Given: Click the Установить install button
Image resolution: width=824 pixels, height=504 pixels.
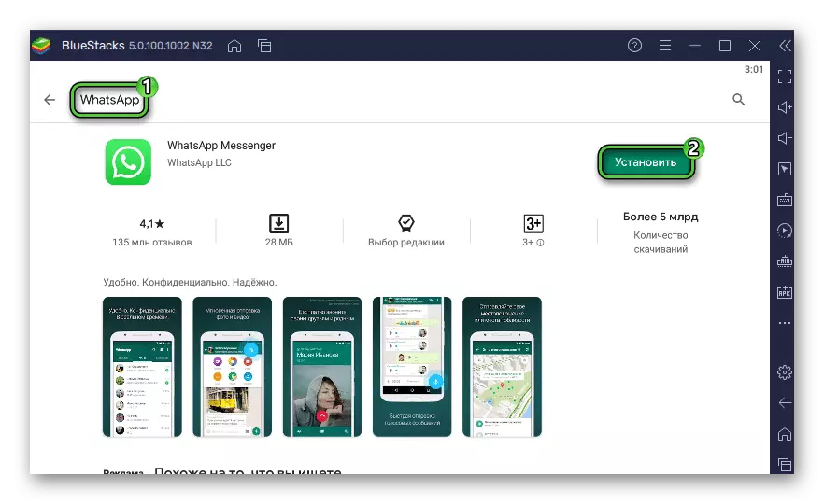Looking at the screenshot, I should [646, 162].
